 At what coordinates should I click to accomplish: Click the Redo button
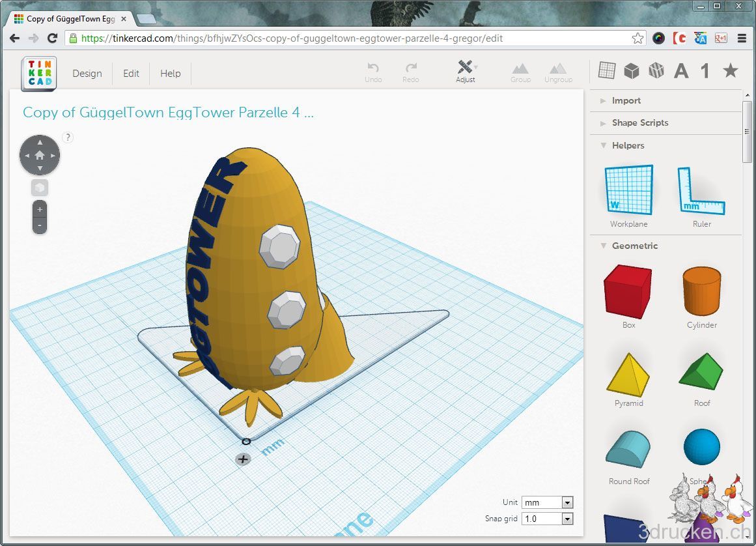[x=411, y=72]
